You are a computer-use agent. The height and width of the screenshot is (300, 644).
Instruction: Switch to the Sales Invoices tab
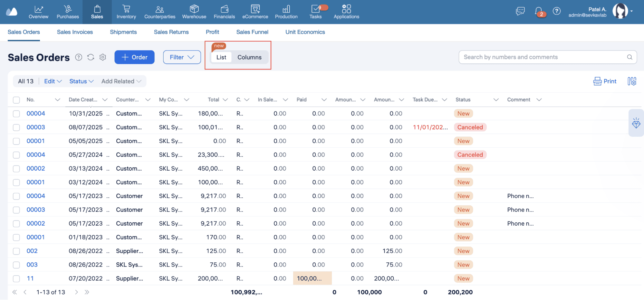[75, 32]
